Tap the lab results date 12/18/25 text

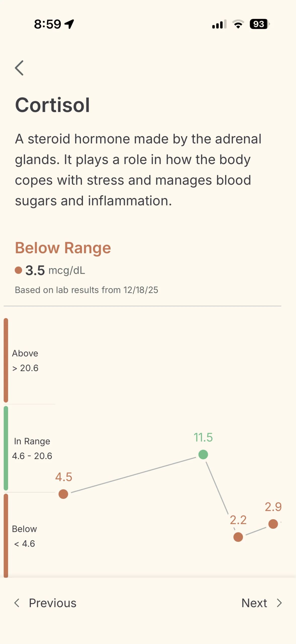click(x=141, y=290)
